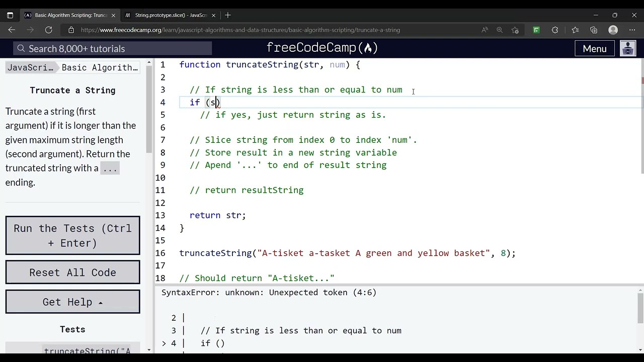
Task: Click the instructions panel scrollbar
Action: [x=149, y=110]
